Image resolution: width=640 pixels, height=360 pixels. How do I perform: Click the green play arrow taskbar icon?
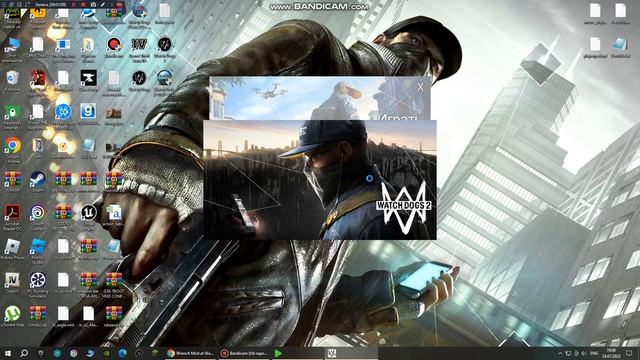click(278, 353)
